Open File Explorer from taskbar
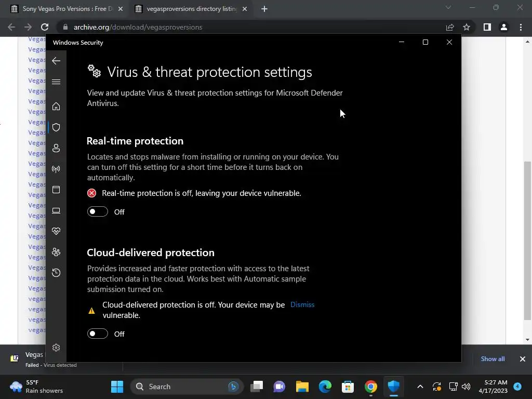Viewport: 532px width, 399px height. pos(302,387)
